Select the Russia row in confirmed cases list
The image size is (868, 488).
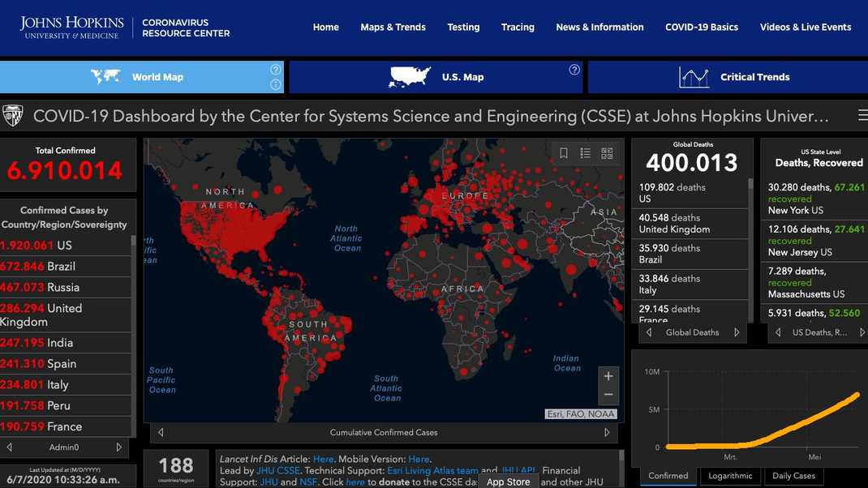(66, 287)
